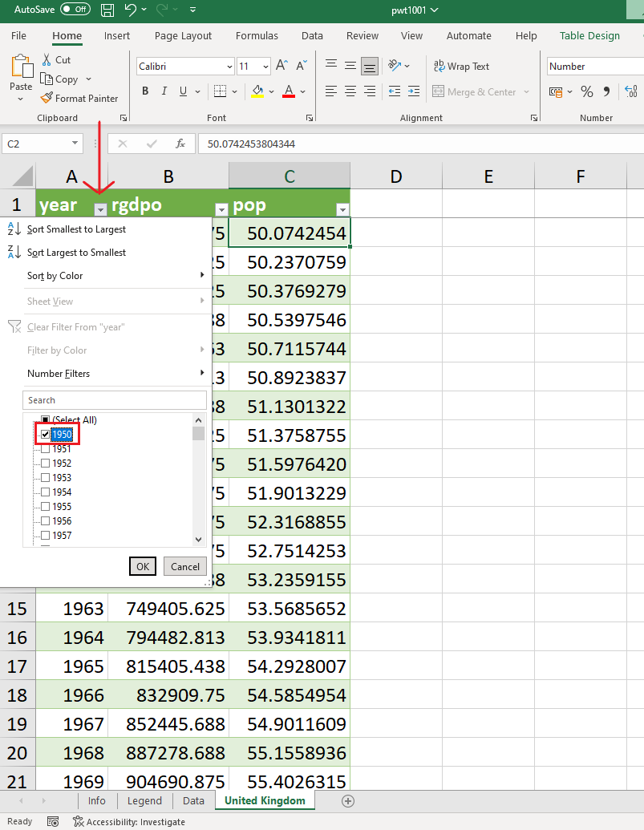The image size is (644, 830).
Task: Click the Bold formatting icon
Action: click(x=145, y=91)
